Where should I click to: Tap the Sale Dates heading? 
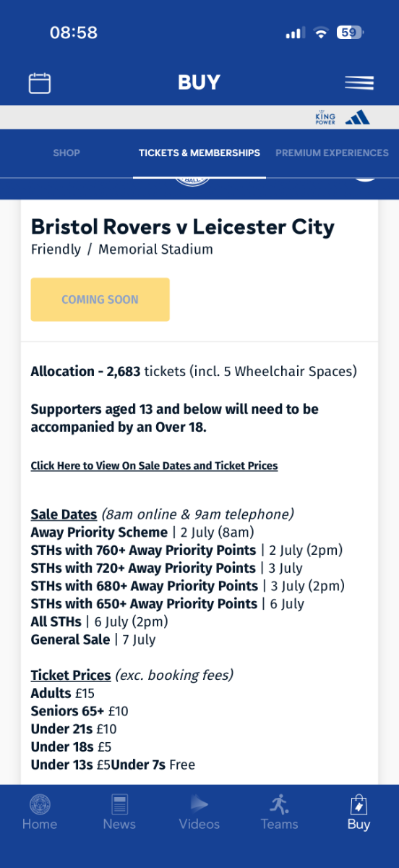(64, 514)
